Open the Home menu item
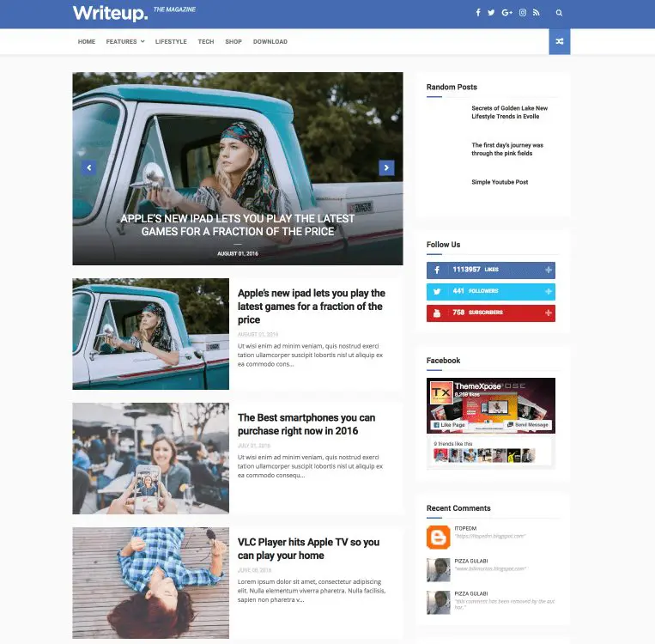The width and height of the screenshot is (655, 644). [87, 42]
